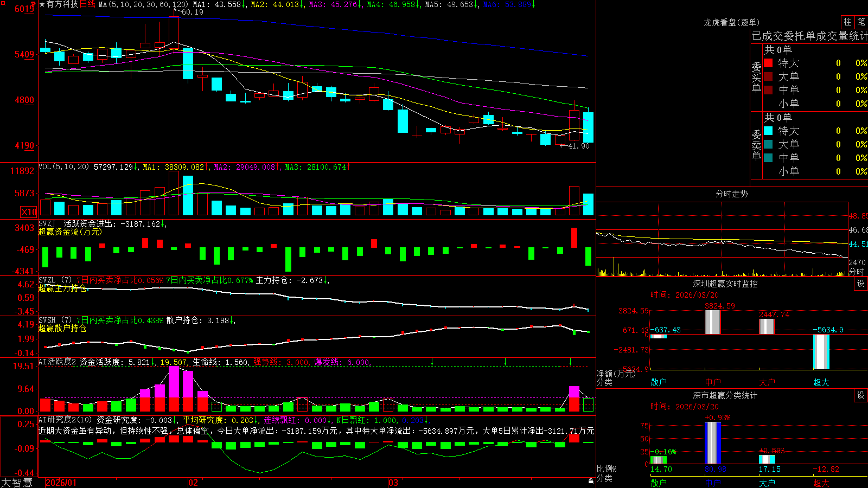This screenshot has height=488, width=868.
Task: Click the 41.90 low price annotation
Action: (x=578, y=146)
